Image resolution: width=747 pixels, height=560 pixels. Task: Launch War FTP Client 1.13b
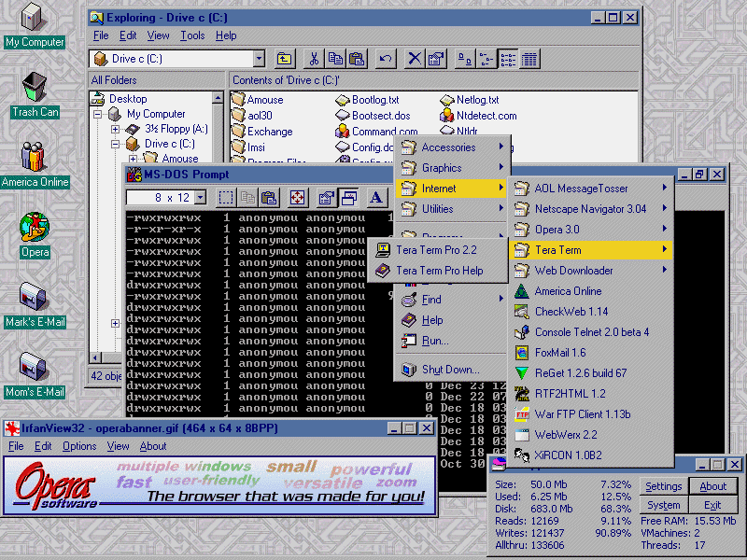pyautogui.click(x=591, y=414)
